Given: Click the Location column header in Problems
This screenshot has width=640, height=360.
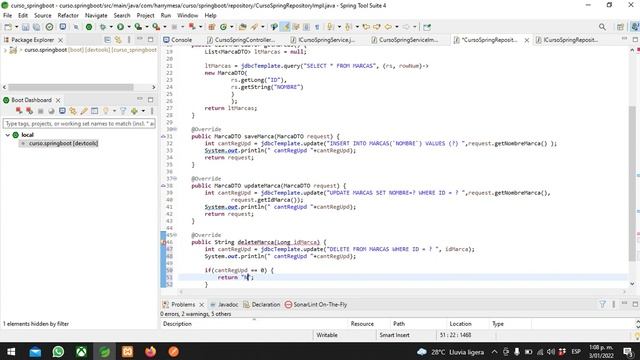Looking at the screenshot, I should point(467,324).
